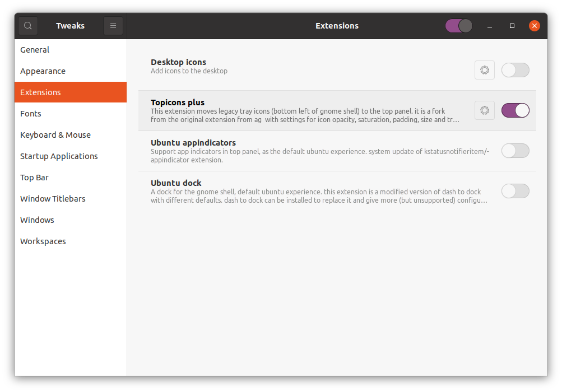The width and height of the screenshot is (562, 392).
Task: Close the Tweaks window
Action: point(534,26)
